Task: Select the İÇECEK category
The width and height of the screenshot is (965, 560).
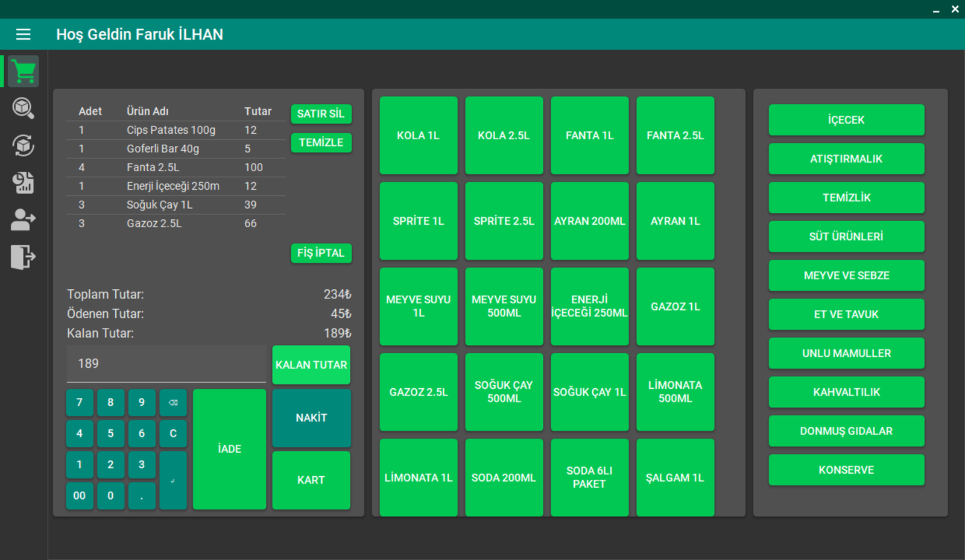Action: point(846,120)
